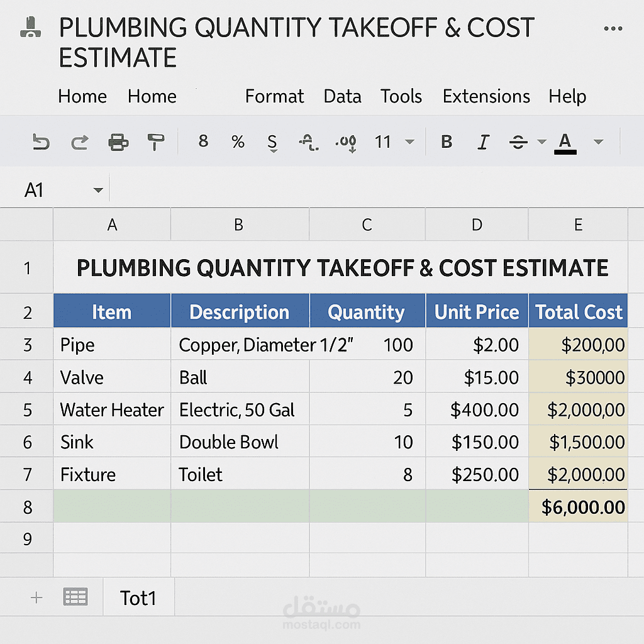Open dropdown arrow beside strikethrough
The image size is (644, 644).
click(541, 142)
